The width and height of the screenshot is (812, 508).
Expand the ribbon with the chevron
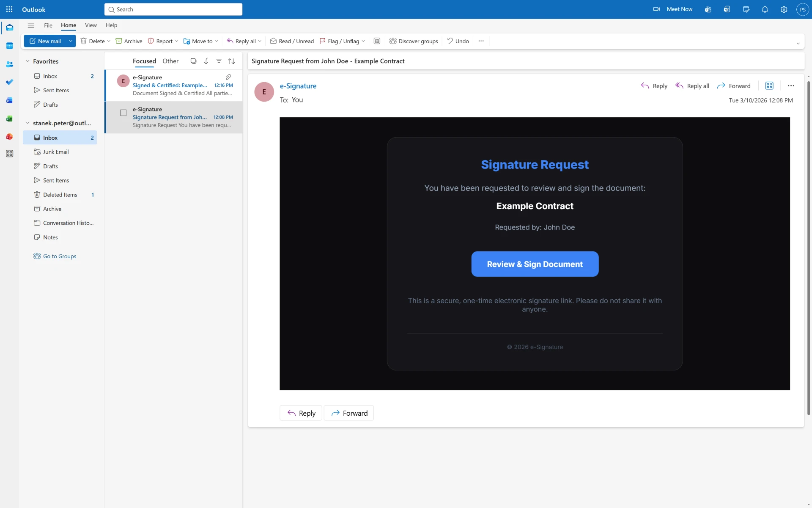(798, 43)
